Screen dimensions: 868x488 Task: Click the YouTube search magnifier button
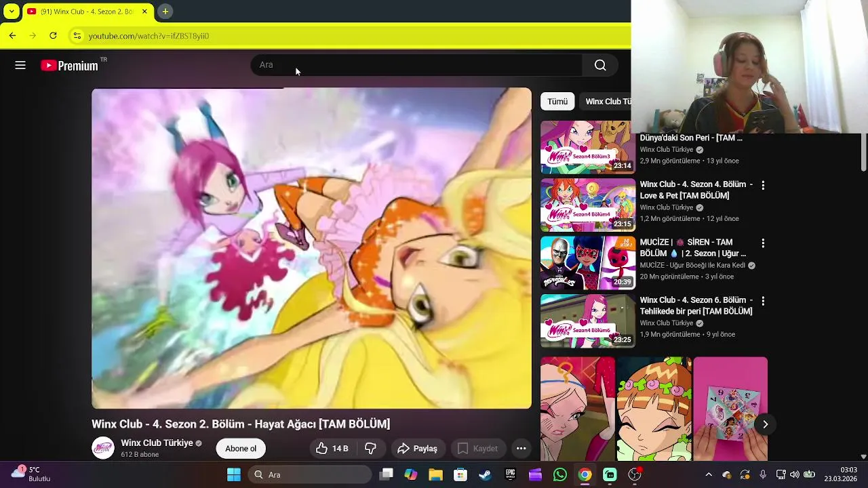click(600, 65)
